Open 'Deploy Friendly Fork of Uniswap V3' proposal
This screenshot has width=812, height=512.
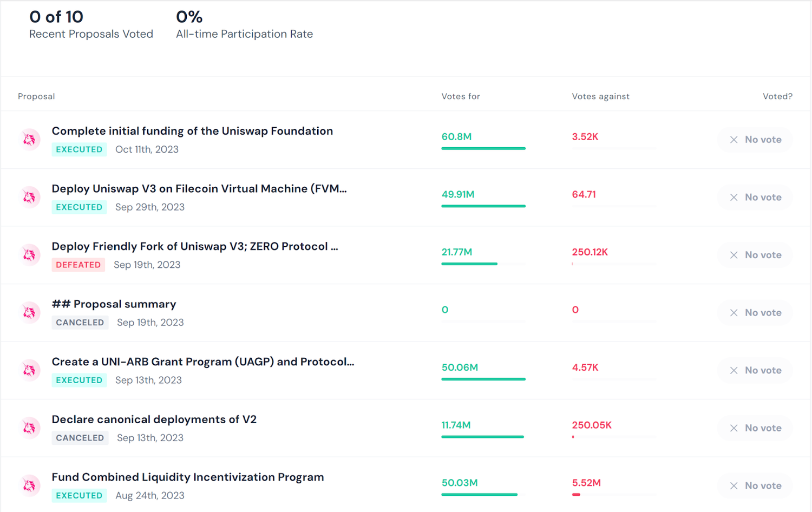194,246
